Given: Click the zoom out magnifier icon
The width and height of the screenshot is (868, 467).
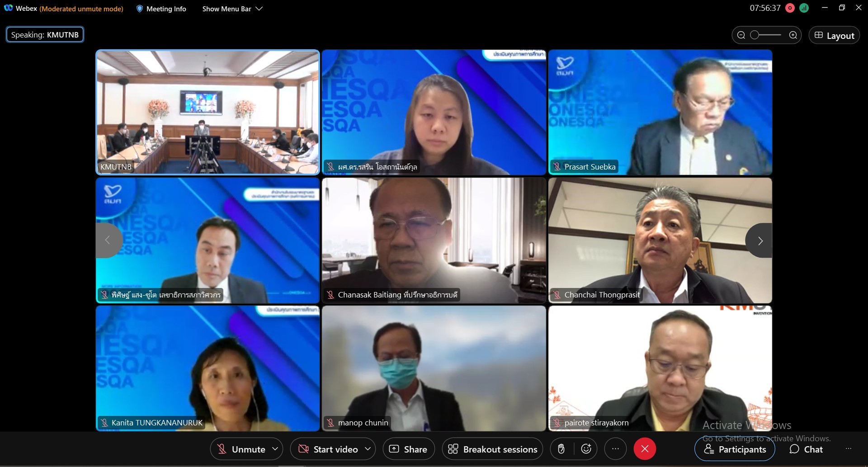Looking at the screenshot, I should [741, 35].
